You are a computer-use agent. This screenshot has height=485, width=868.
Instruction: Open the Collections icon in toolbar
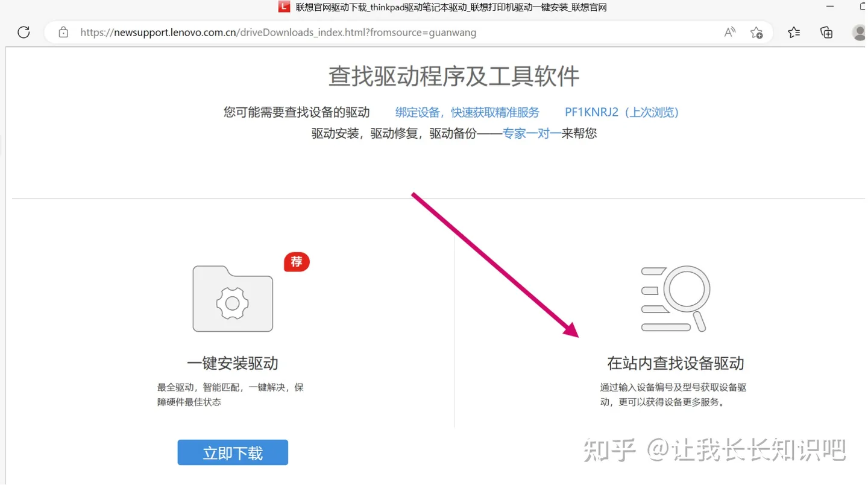coord(826,33)
